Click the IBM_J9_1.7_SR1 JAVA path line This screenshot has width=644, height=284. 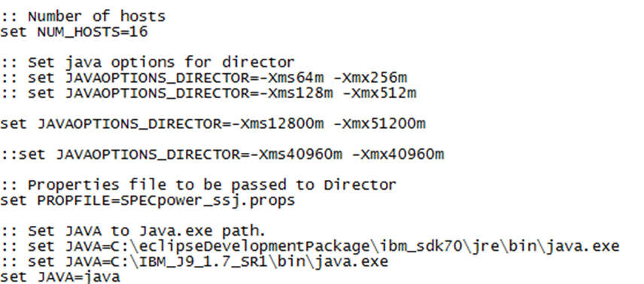[194, 262]
